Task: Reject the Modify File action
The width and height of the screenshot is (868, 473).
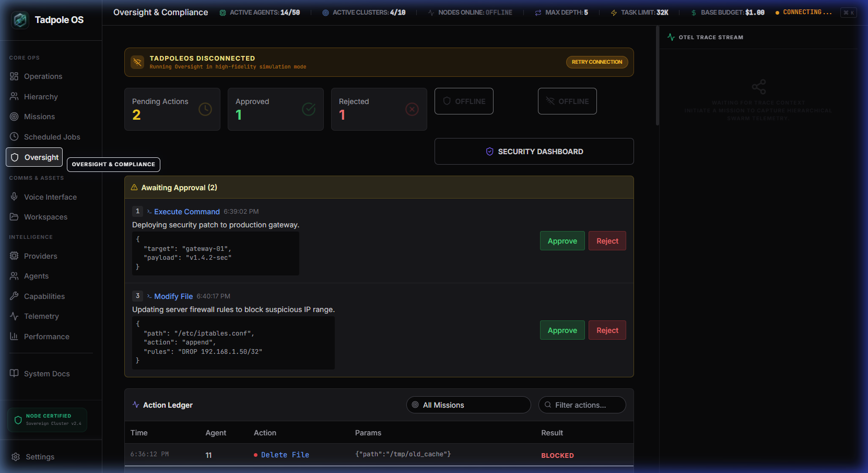Action: (607, 330)
